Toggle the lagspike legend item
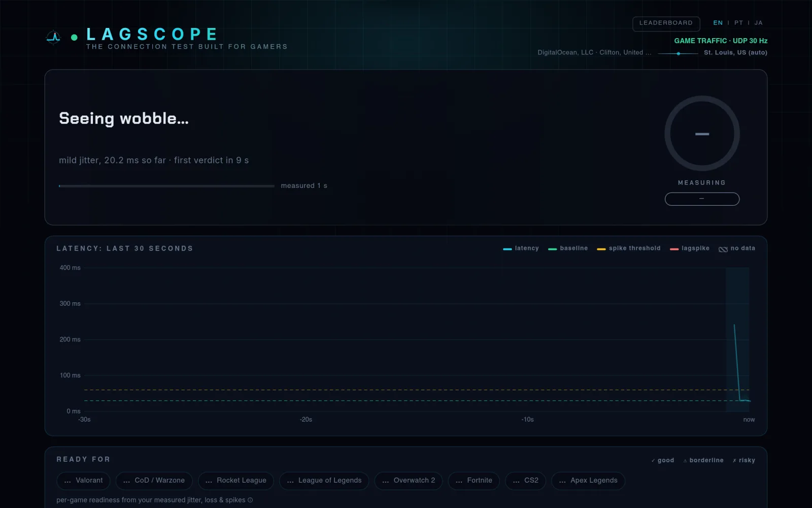The width and height of the screenshot is (812, 508). pyautogui.click(x=690, y=248)
